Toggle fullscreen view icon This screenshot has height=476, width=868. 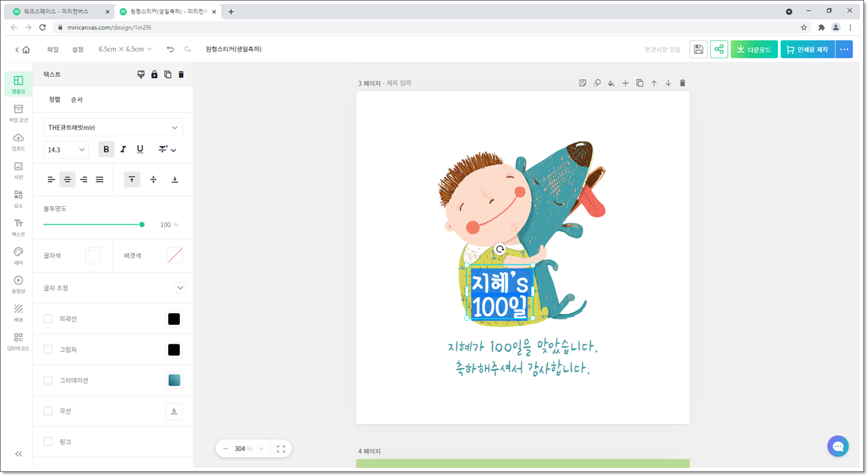tap(281, 449)
